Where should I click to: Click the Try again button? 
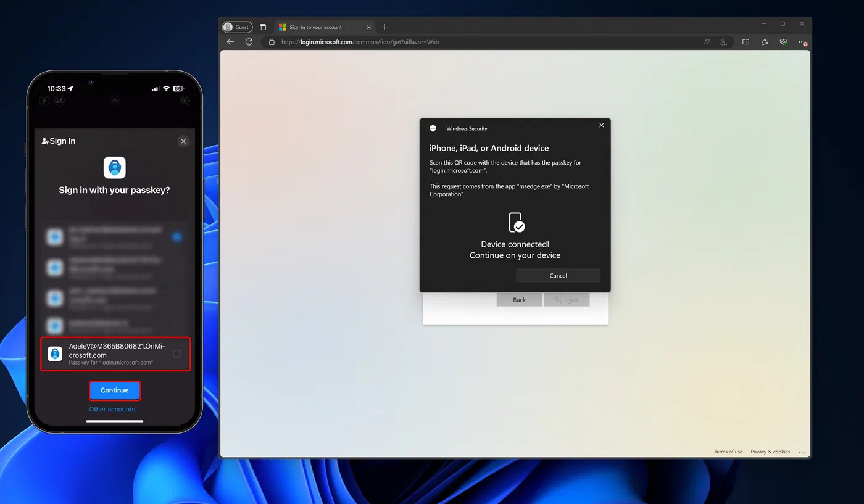[x=567, y=300]
